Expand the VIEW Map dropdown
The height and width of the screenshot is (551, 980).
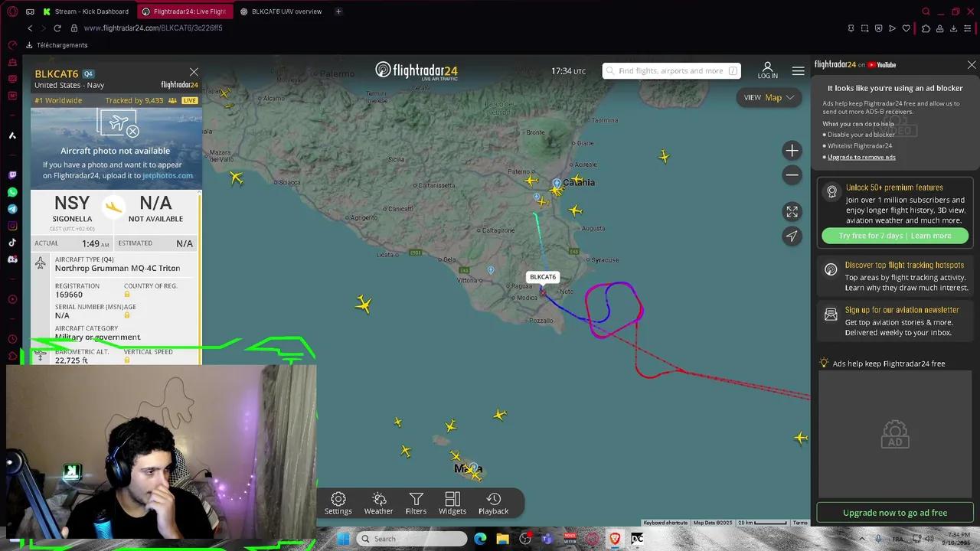click(769, 97)
